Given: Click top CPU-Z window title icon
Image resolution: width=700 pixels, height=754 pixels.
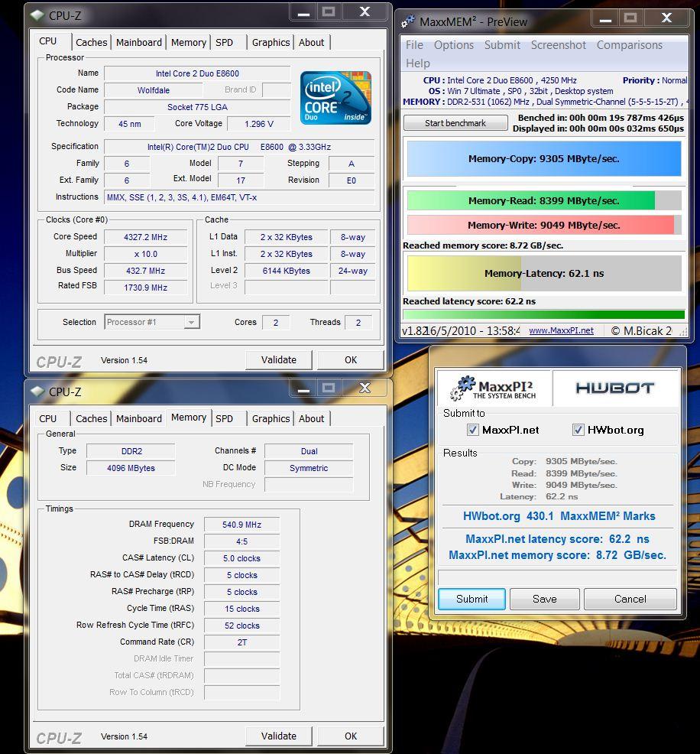Looking at the screenshot, I should pos(37,15).
